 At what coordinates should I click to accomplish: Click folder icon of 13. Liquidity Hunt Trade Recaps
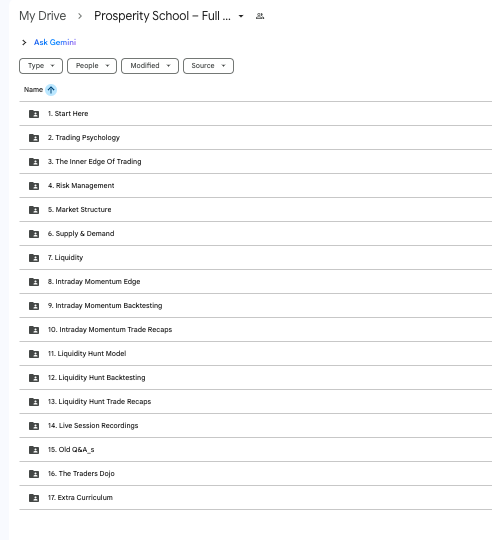[34, 402]
